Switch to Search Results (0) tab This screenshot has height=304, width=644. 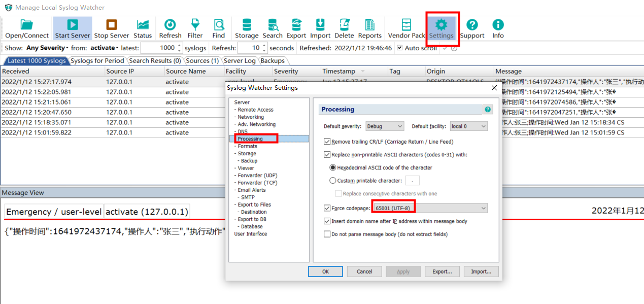coord(155,61)
